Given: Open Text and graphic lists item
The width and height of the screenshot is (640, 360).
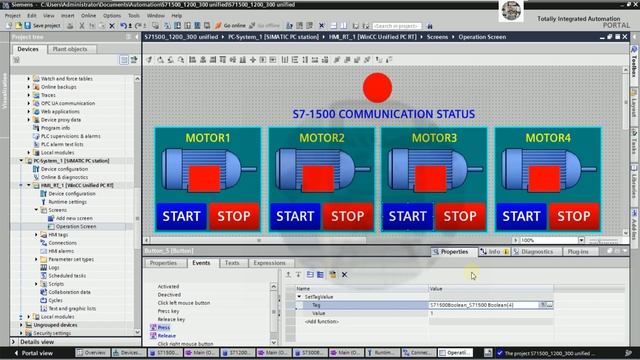Looking at the screenshot, I should (x=72, y=309).
